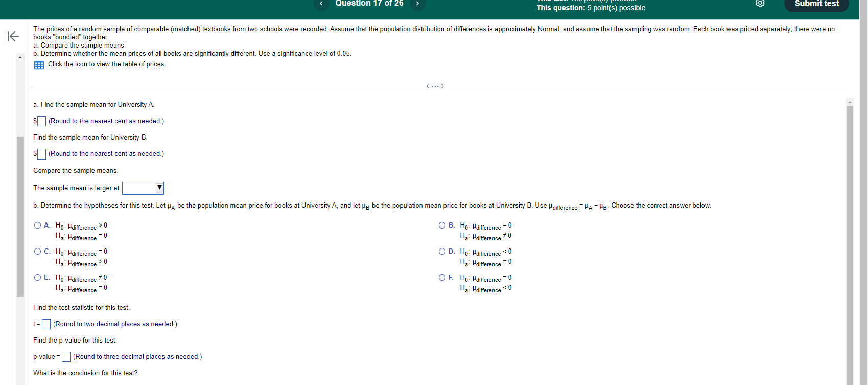Image resolution: width=868 pixels, height=385 pixels.
Task: Click the answer panel vertical scrollbar
Action: 850,245
